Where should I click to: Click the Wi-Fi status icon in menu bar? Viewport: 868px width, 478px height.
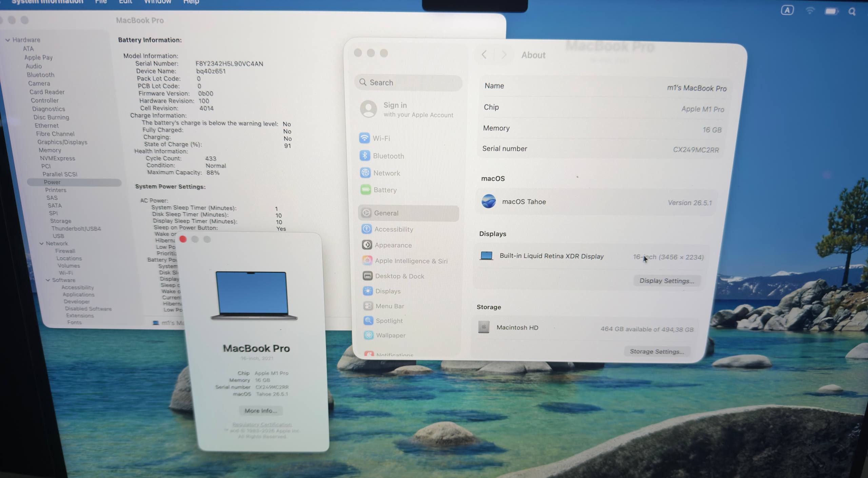coord(810,11)
